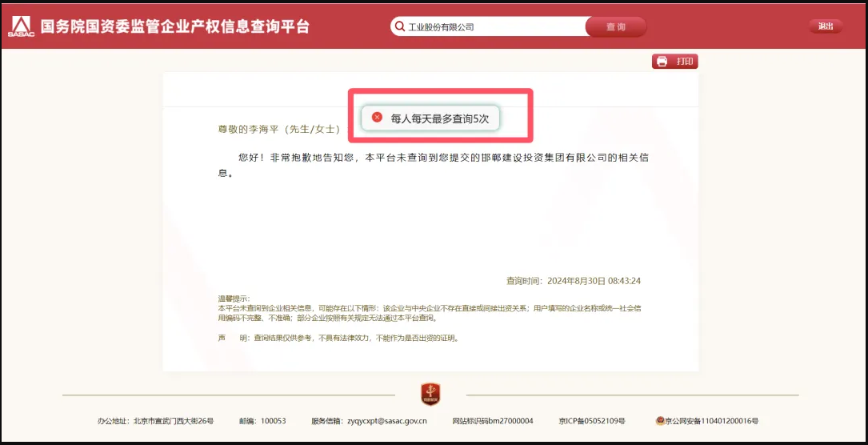Click the 查询 search button

615,26
